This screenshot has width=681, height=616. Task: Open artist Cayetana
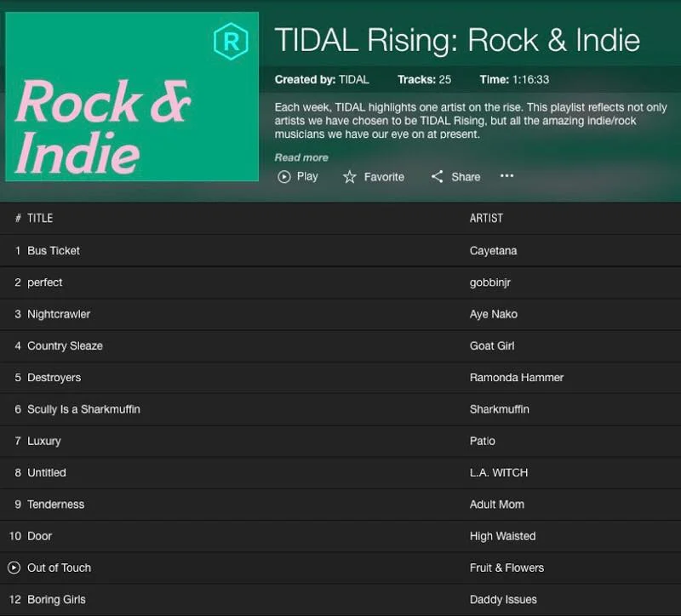click(x=493, y=250)
